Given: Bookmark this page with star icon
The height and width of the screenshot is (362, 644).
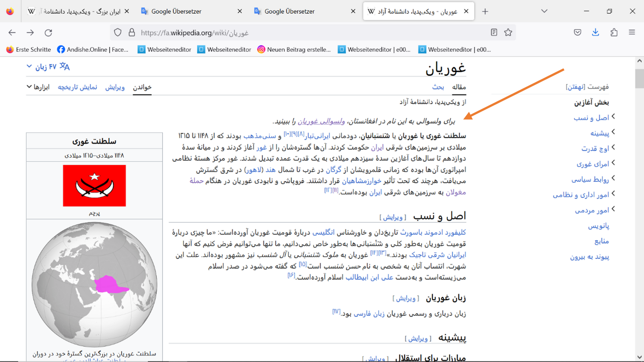Looking at the screenshot, I should pyautogui.click(x=508, y=33).
